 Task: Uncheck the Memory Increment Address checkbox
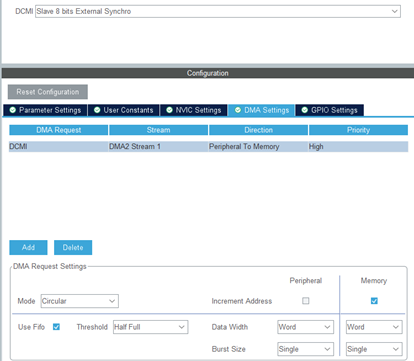(x=374, y=301)
